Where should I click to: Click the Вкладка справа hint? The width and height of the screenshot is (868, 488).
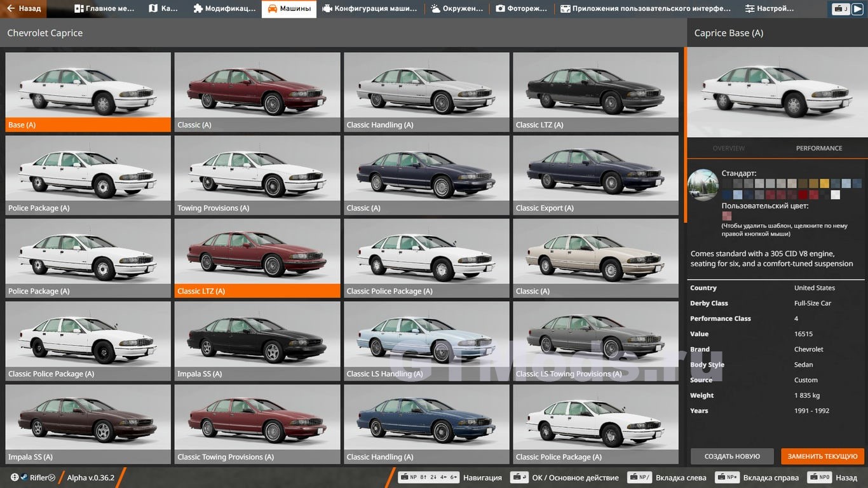tap(757, 477)
